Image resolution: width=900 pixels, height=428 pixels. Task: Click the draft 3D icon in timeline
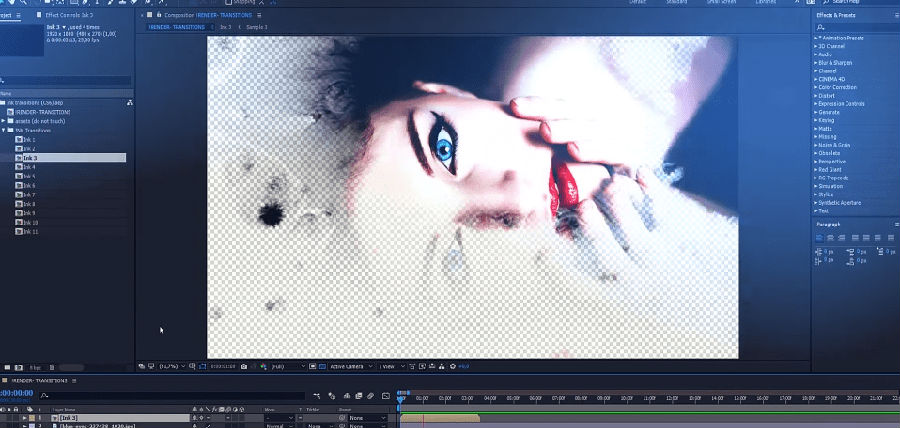coord(332,395)
